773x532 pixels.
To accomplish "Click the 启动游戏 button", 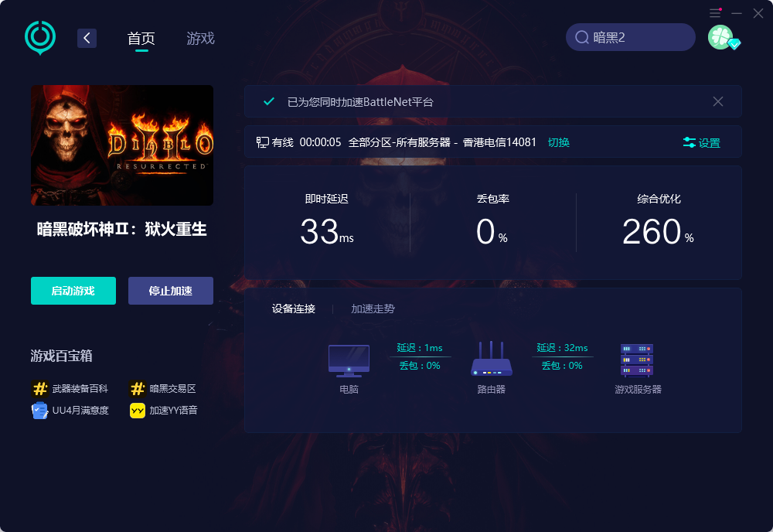I will coord(73,291).
